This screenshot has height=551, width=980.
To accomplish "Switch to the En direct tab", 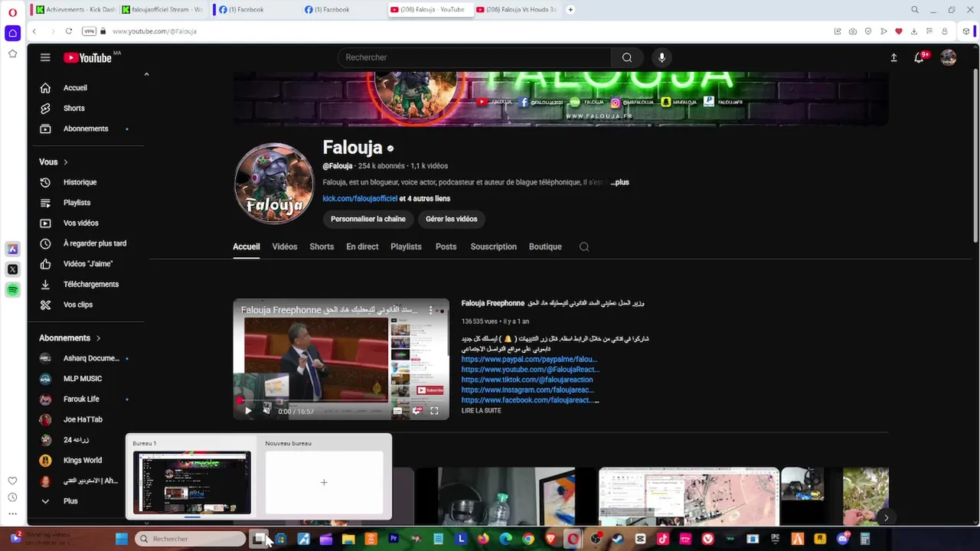I will (x=362, y=247).
